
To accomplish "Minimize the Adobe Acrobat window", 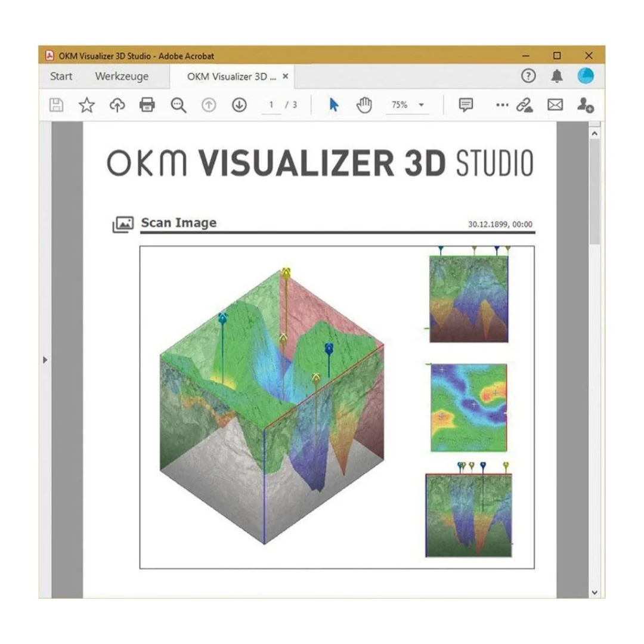I will pos(525,55).
